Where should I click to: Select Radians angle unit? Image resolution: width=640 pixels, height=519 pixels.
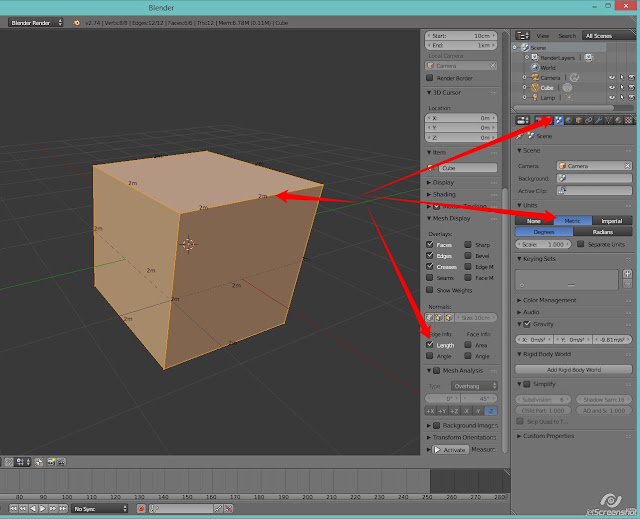(x=602, y=232)
